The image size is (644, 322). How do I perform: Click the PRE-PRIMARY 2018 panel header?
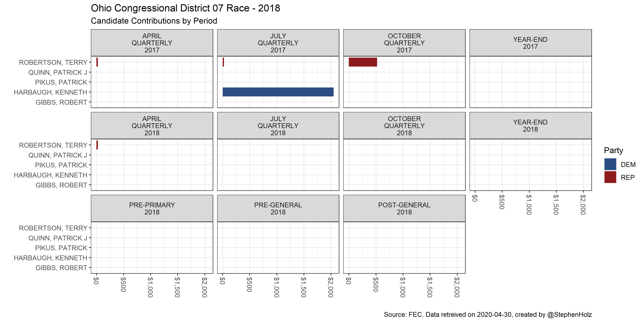pyautogui.click(x=152, y=208)
